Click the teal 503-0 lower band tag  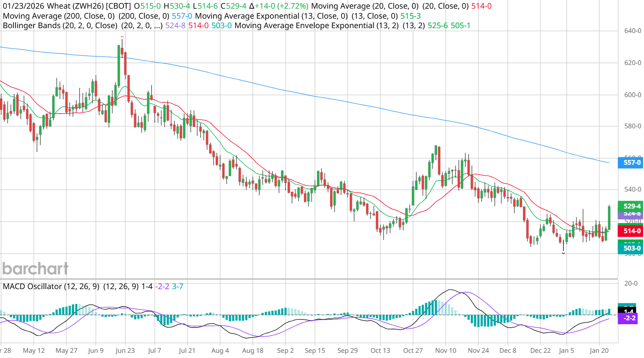[631, 248]
